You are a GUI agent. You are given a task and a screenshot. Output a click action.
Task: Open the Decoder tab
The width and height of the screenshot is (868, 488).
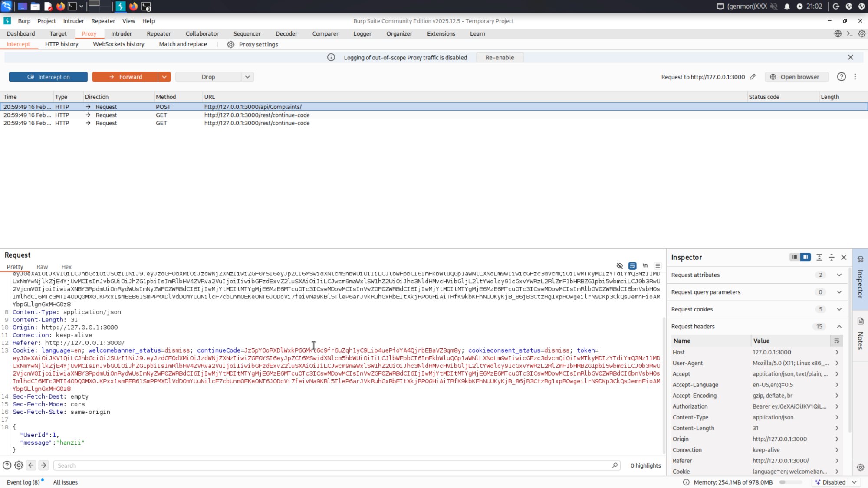tap(286, 33)
